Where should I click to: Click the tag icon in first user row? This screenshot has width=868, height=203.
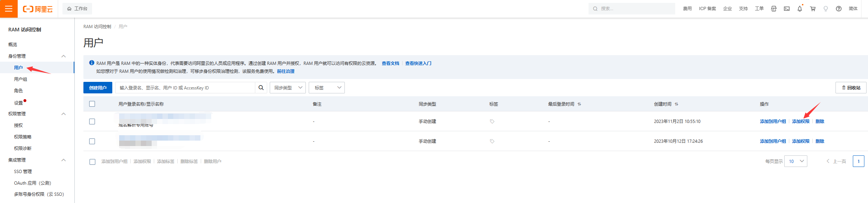pos(492,122)
